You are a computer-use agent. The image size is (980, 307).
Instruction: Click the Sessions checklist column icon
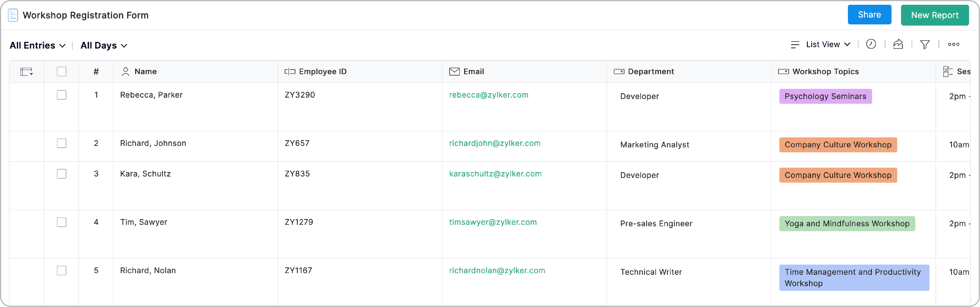948,72
